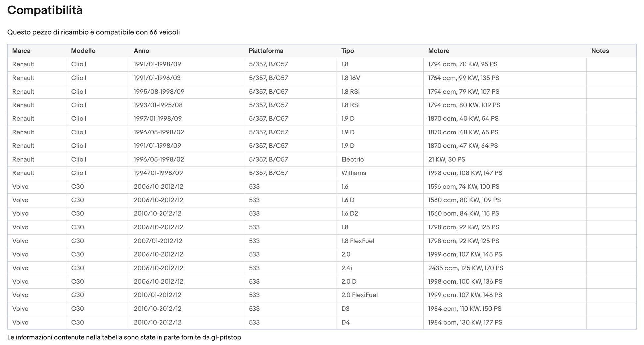Select the 66 veicoli compatibility sentence
644x345 pixels.
pos(94,32)
